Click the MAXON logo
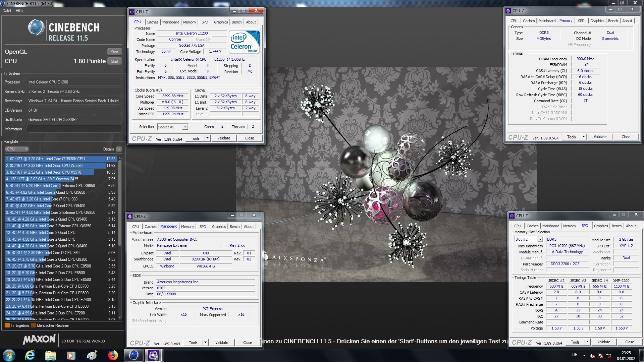This screenshot has width=644, height=362. (39, 339)
